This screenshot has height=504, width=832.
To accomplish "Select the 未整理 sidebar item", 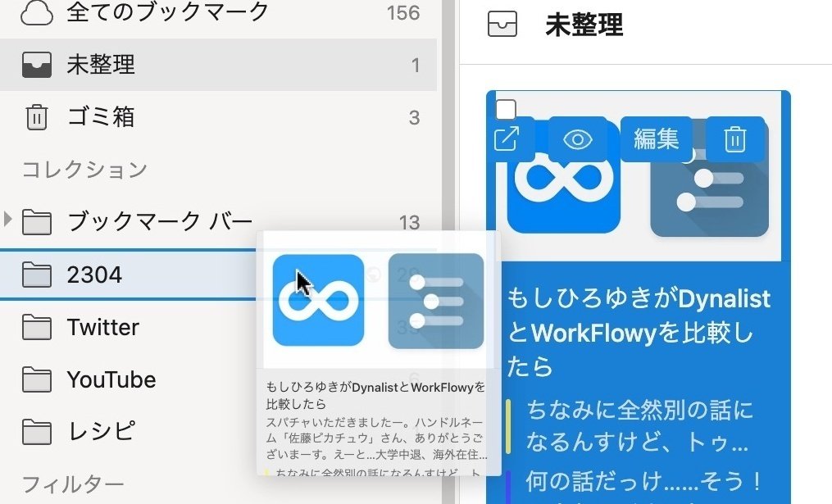I will click(219, 65).
